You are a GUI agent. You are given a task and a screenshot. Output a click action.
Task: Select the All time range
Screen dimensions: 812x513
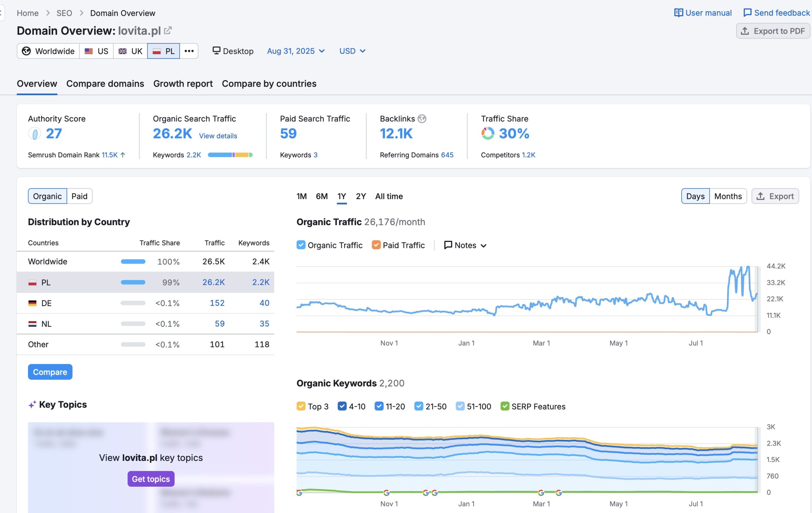[389, 196]
